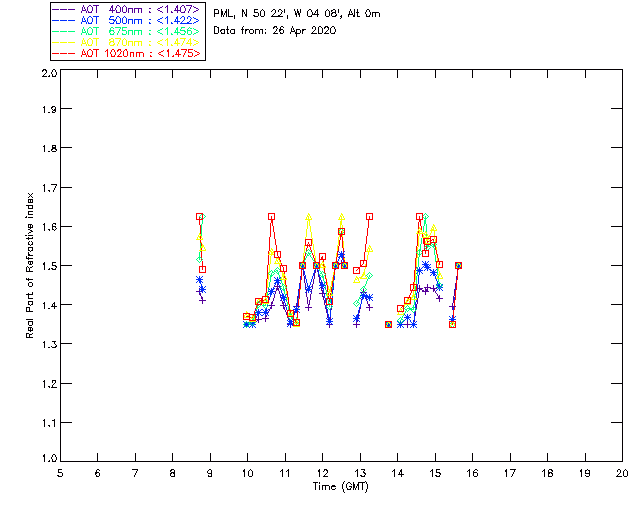Click the purple dashed line swatch in legend
Viewport: 640px width, 512px height.
[64, 9]
